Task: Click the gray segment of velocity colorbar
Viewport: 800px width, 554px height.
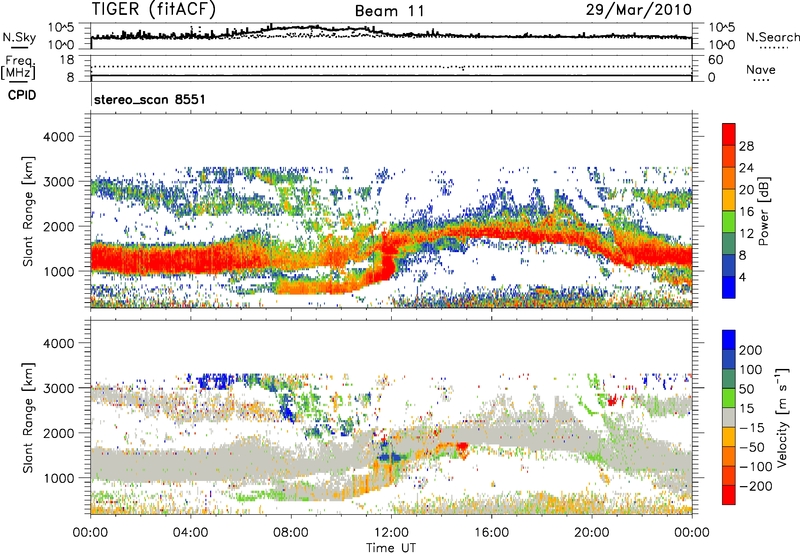Action: tap(729, 417)
